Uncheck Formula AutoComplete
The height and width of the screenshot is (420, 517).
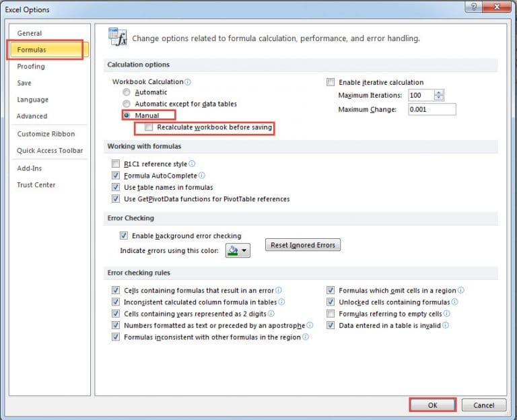116,176
